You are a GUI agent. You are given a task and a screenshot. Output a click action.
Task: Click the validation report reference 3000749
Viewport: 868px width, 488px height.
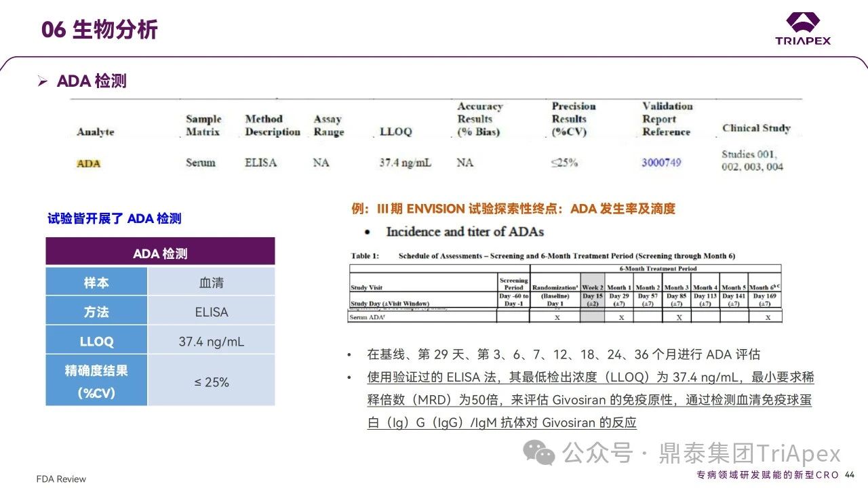click(x=661, y=163)
